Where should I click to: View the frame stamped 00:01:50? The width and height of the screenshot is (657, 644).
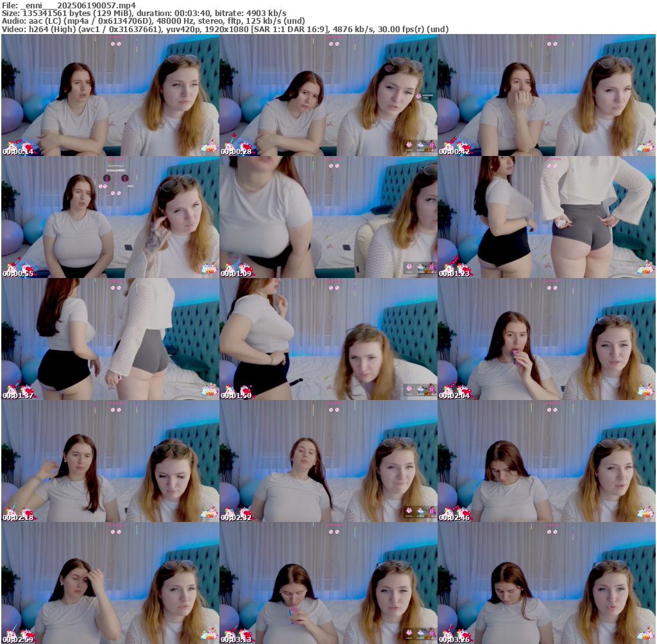point(328,339)
